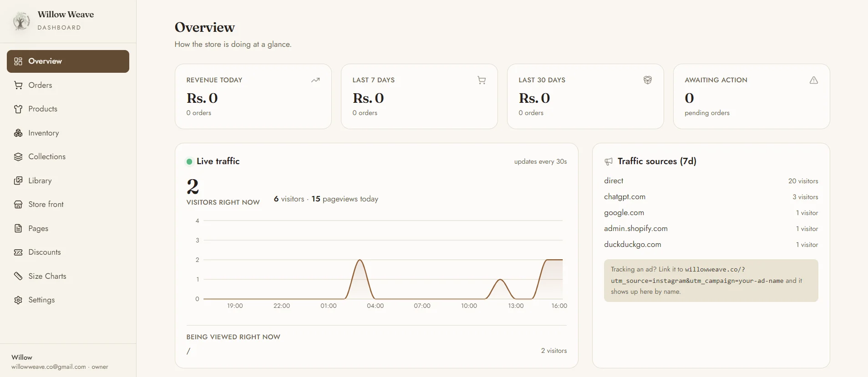Click the package icon on Last 30 Days card
Image resolution: width=868 pixels, height=377 pixels.
[x=648, y=80]
